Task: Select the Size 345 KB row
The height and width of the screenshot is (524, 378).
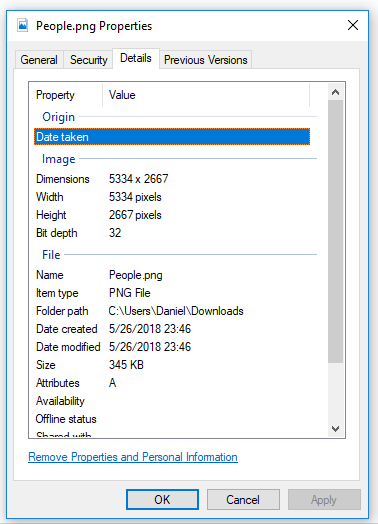Action: pos(172,365)
